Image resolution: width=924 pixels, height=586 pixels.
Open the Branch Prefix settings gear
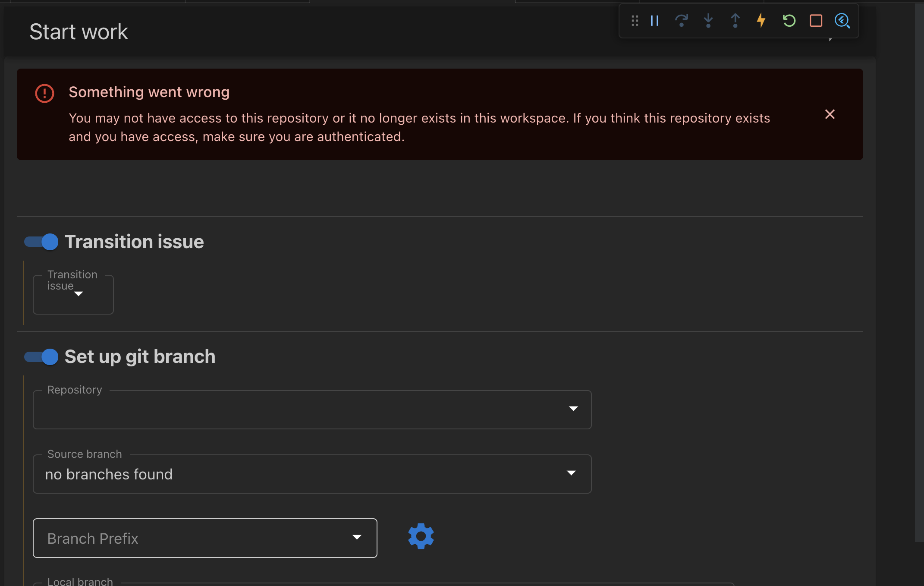tap(420, 536)
